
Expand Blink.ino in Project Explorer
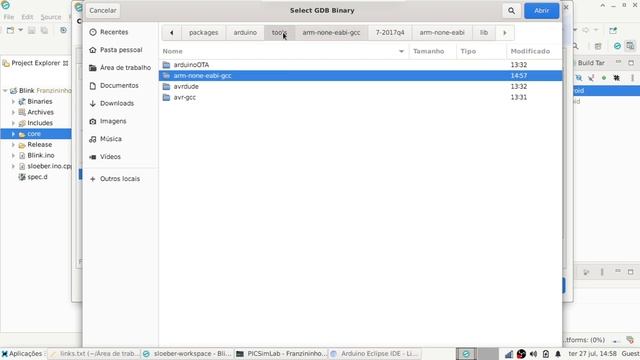coord(13,156)
